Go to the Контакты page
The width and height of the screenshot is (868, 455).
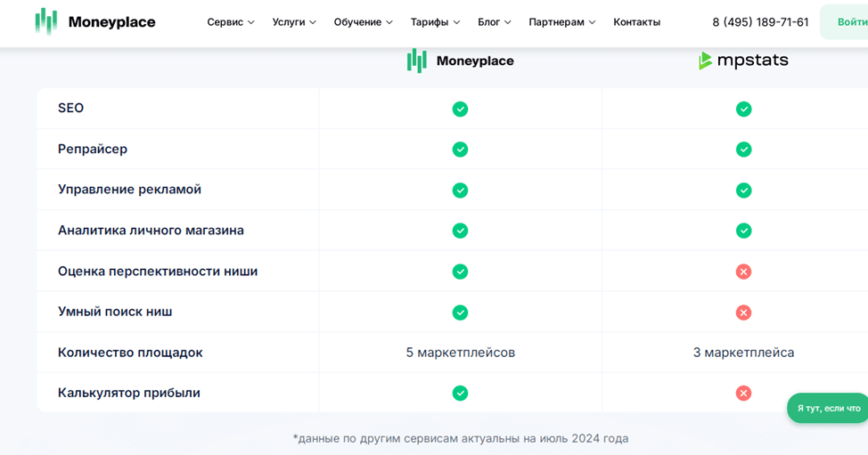coord(636,22)
